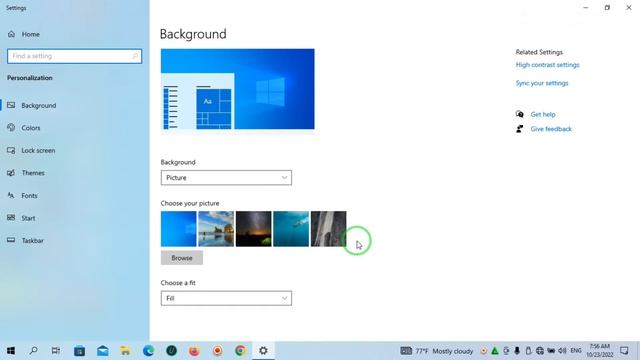Click the Get help link
The height and width of the screenshot is (360, 640).
pyautogui.click(x=542, y=114)
